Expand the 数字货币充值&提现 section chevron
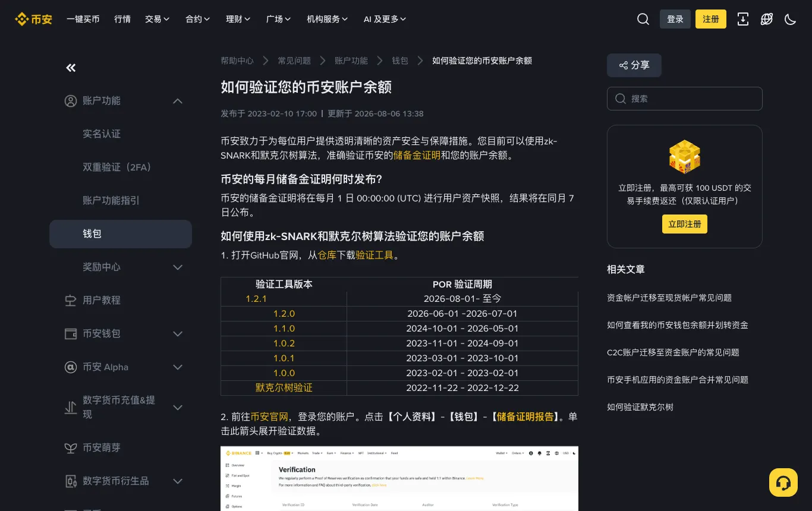 click(x=178, y=408)
